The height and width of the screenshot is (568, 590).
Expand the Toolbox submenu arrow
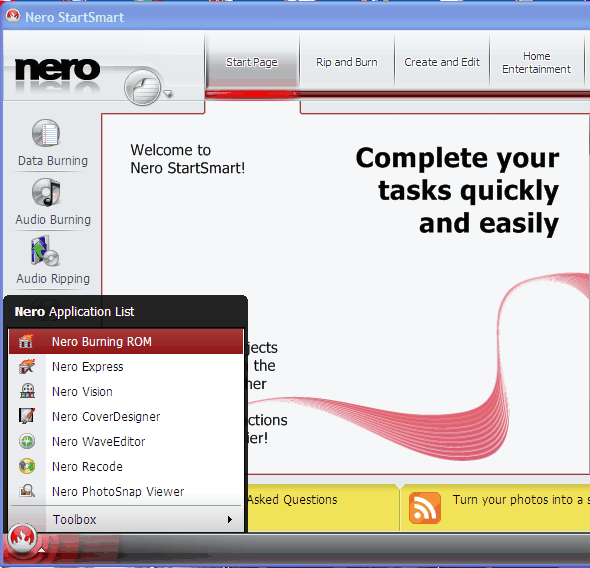[230, 519]
